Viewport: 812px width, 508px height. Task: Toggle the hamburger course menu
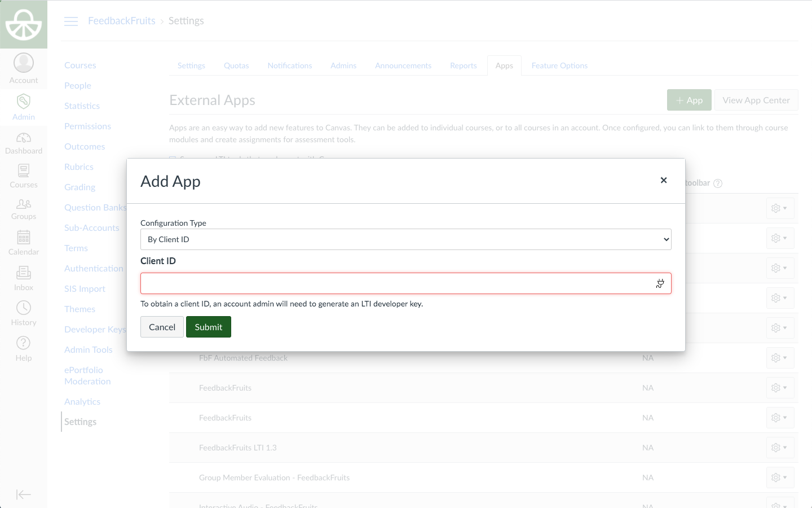71,21
